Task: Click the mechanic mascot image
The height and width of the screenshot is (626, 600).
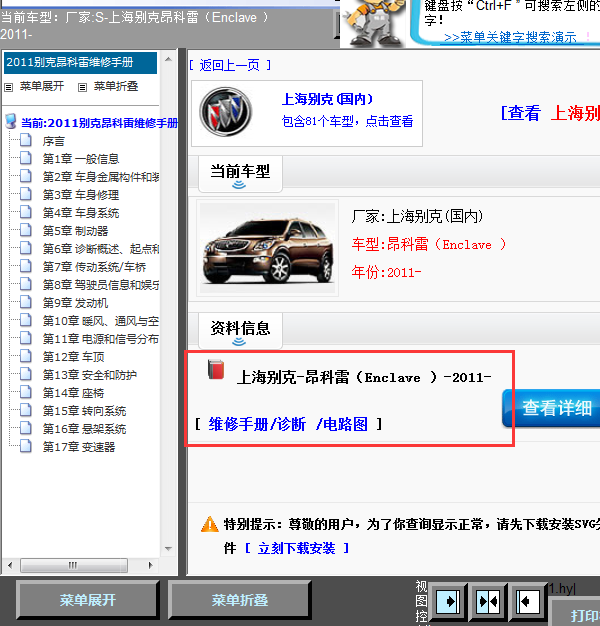Action: (x=372, y=22)
